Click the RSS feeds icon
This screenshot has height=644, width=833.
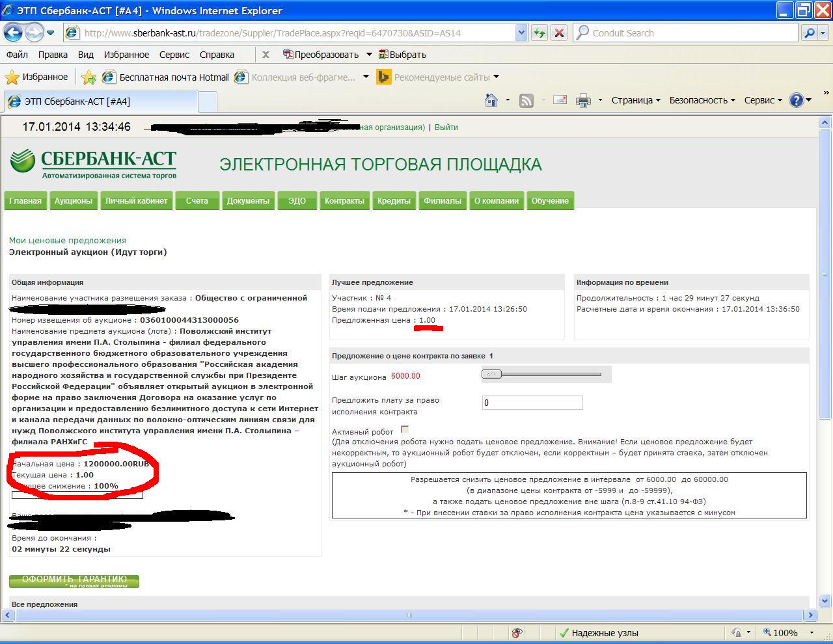coord(526,100)
